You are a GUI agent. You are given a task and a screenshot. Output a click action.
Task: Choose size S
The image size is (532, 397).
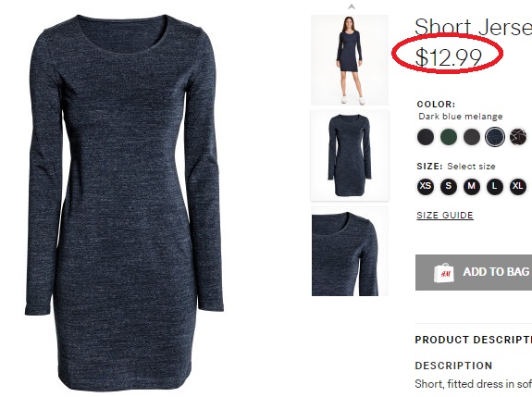[449, 186]
